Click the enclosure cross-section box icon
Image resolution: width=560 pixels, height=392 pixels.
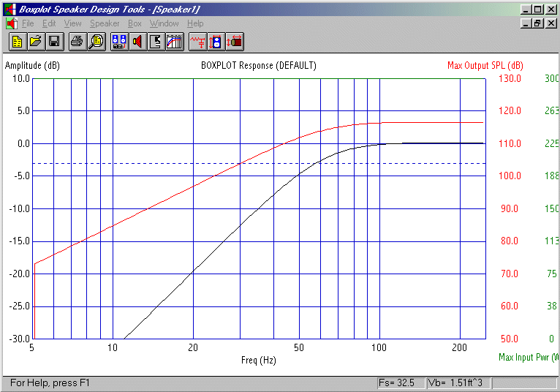tap(156, 42)
